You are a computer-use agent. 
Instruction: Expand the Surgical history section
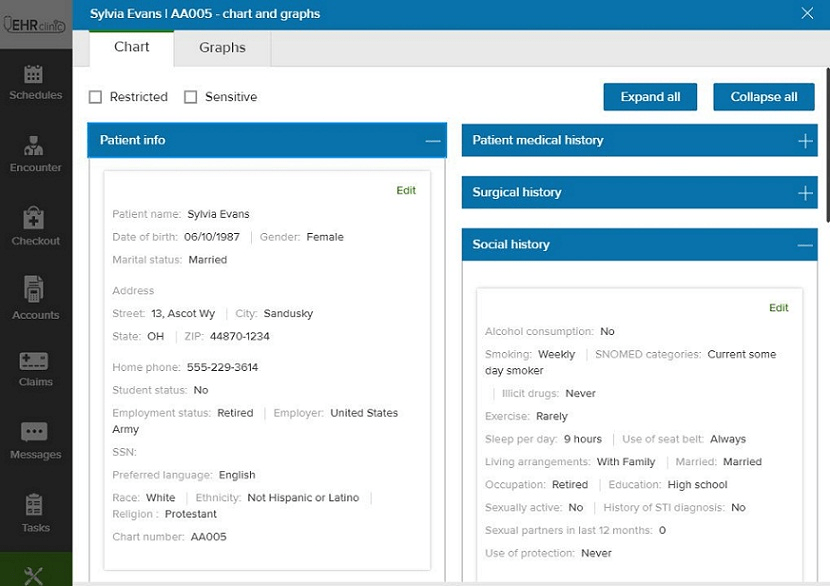point(805,193)
